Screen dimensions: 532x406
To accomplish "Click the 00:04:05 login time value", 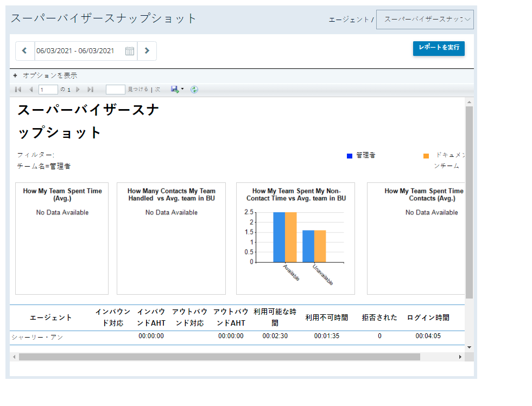I will [428, 336].
